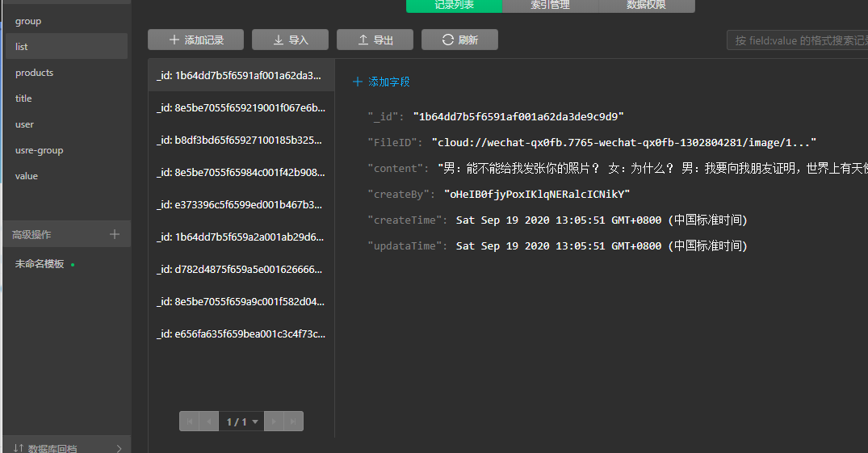Open the 未命名模板 template
This screenshot has height=453, width=868.
tap(40, 263)
